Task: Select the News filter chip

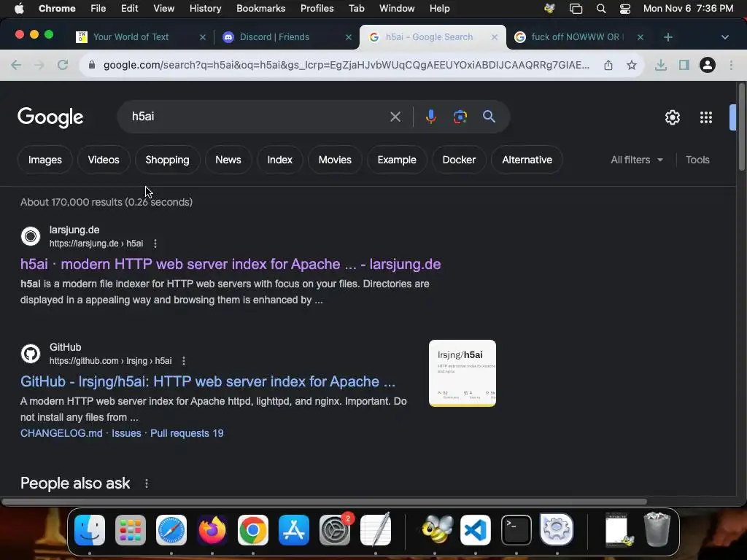Action: click(x=228, y=160)
